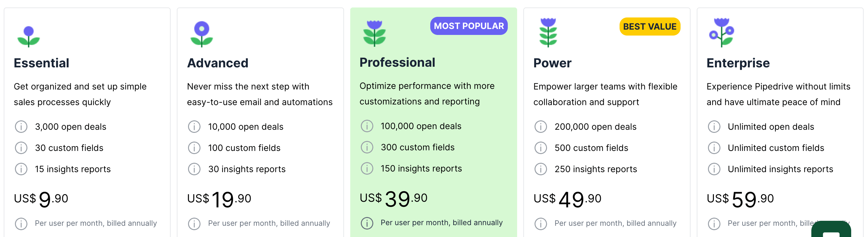Select the Advanced plan heading
The image size is (868, 237).
pos(218,63)
